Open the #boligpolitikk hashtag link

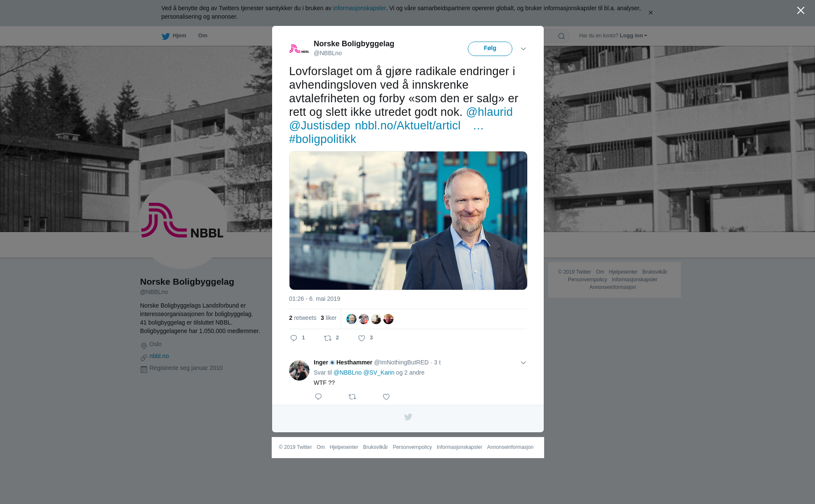[323, 139]
